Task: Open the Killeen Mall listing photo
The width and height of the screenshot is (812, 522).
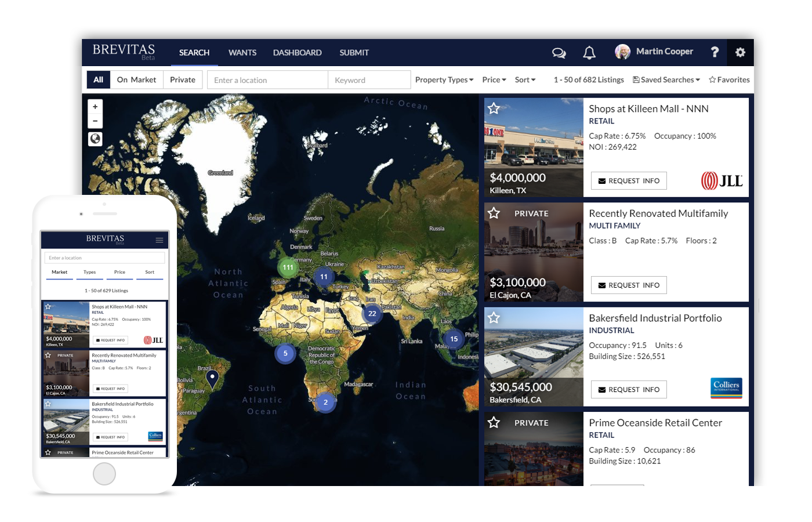Action: [534, 147]
